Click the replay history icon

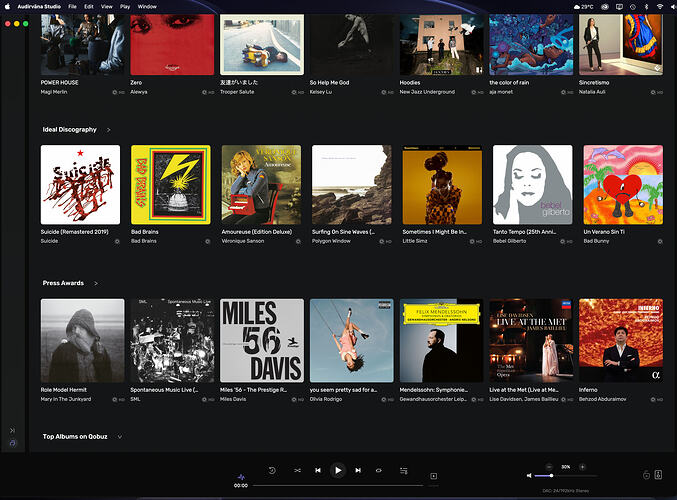[272, 470]
